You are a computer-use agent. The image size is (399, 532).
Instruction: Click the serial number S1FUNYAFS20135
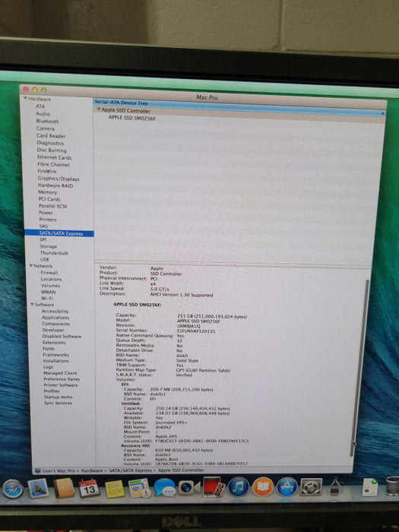(196, 331)
